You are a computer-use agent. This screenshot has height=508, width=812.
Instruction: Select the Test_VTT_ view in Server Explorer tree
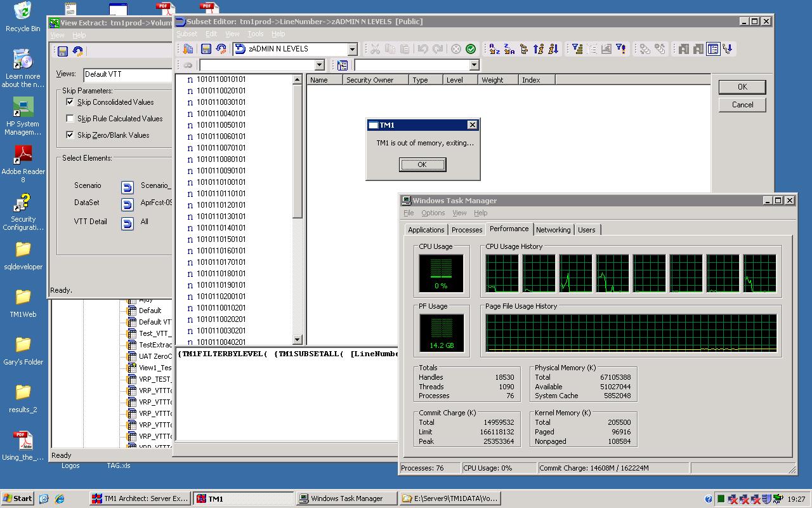pos(155,333)
